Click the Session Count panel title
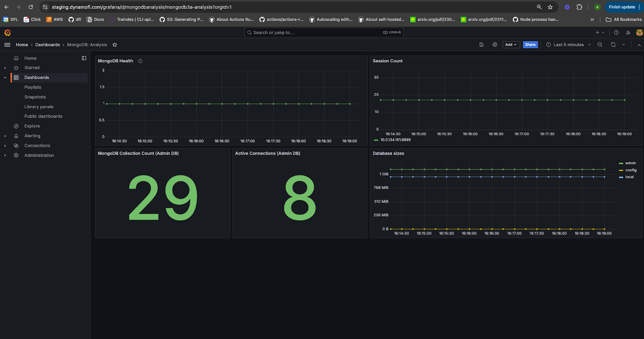644x339 pixels. 388,61
